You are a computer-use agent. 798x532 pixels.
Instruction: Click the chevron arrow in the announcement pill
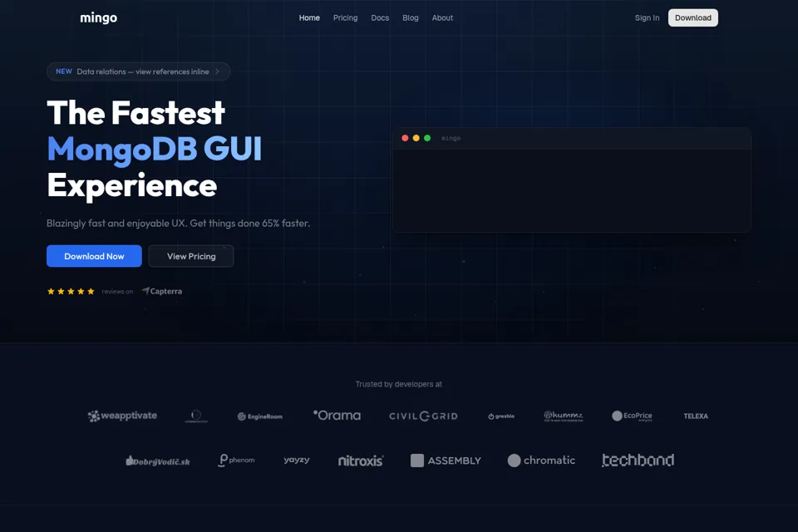(217, 71)
